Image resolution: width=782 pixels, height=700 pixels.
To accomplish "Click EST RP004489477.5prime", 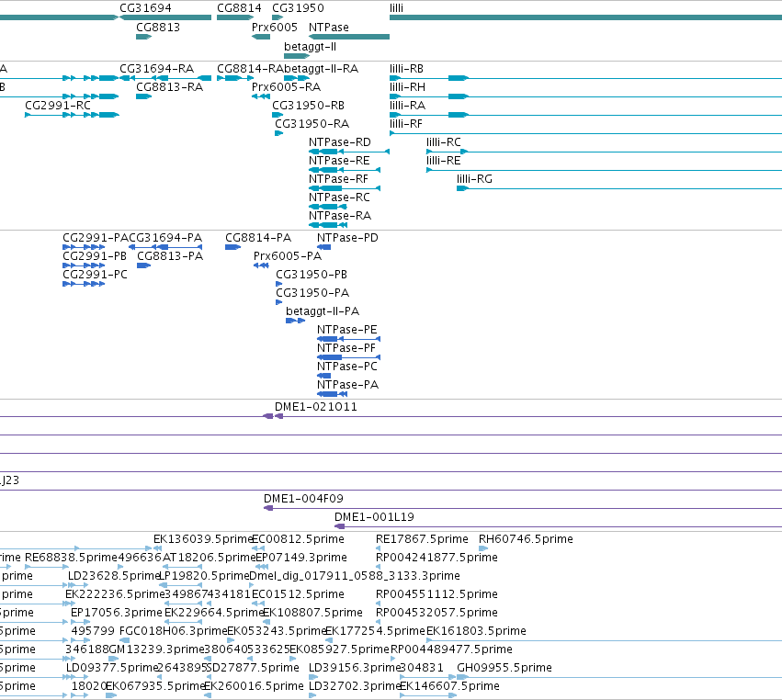I will pyautogui.click(x=451, y=650).
